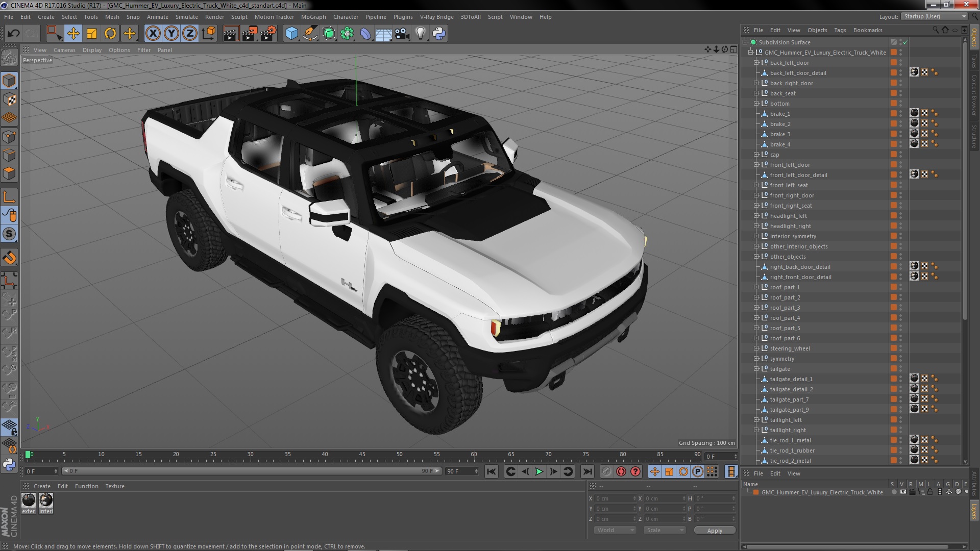Toggle Z axis lock
Screen dimensions: 980x551
point(190,34)
